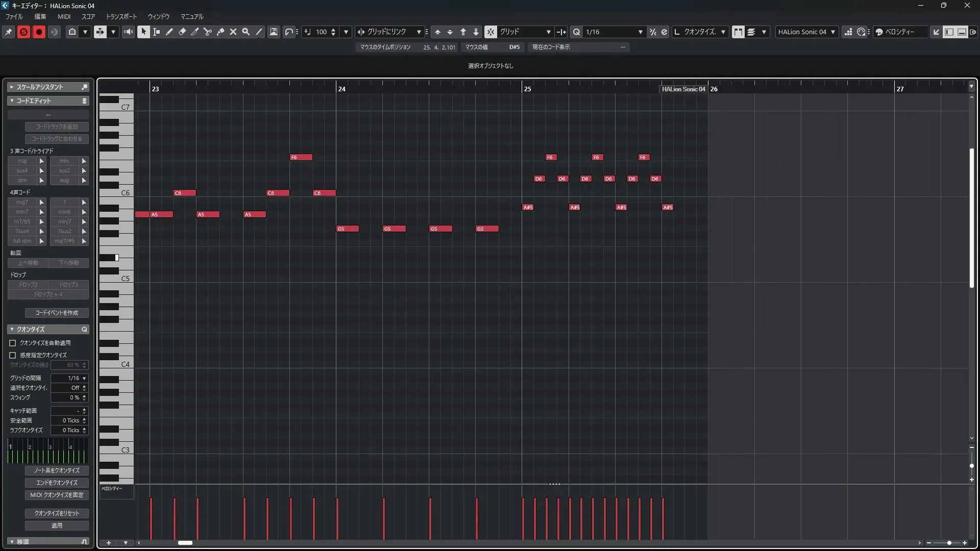The width and height of the screenshot is (980, 551).
Task: Select the Erase tool
Action: tap(182, 32)
